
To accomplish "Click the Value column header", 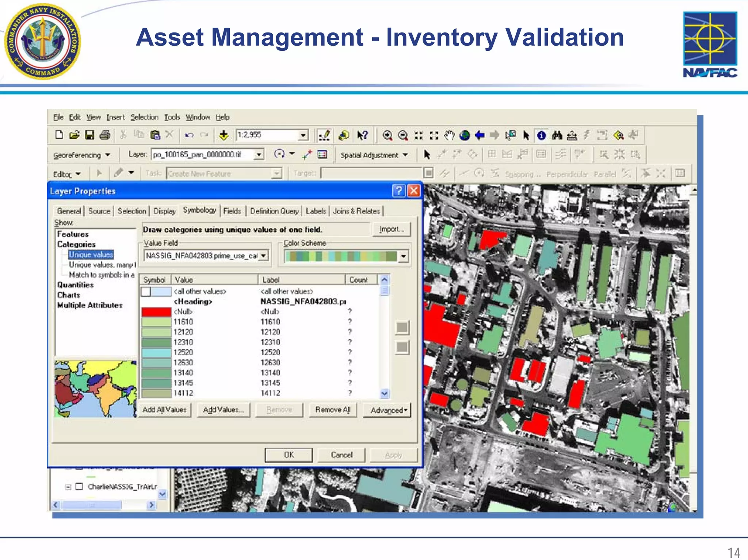I will coord(215,280).
